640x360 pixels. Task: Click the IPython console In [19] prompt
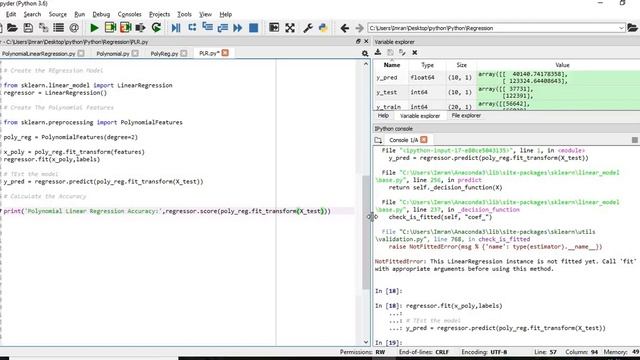389,342
